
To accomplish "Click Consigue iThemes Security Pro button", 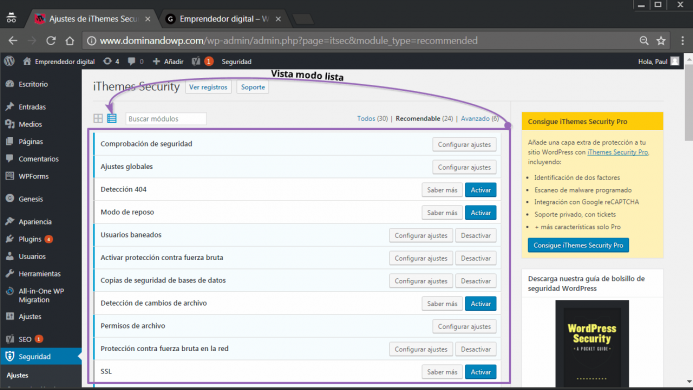I will click(x=578, y=245).
